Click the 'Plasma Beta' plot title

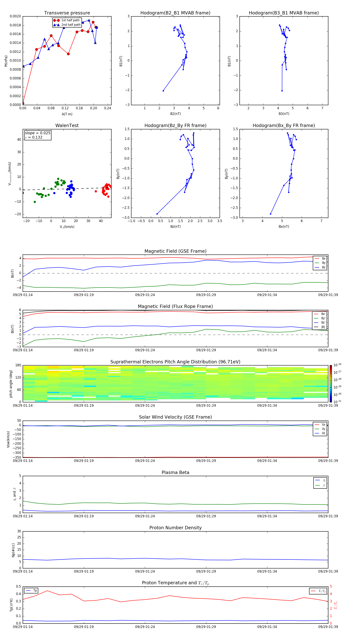(x=175, y=472)
